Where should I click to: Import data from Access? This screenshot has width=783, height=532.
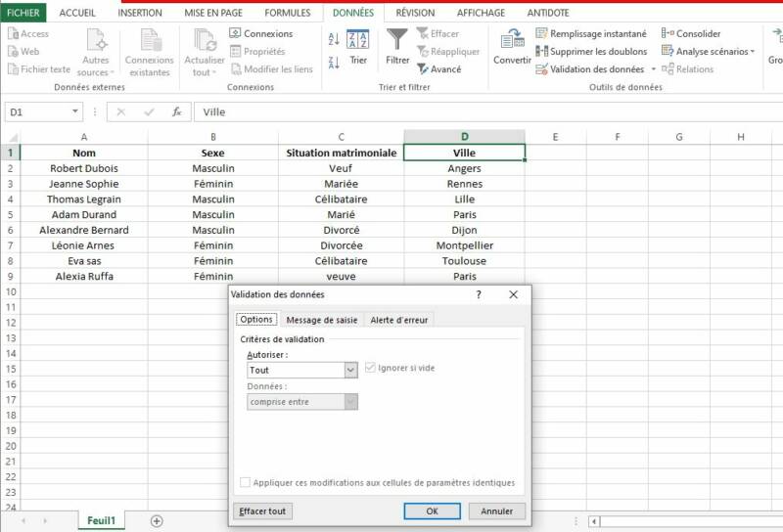tap(28, 34)
